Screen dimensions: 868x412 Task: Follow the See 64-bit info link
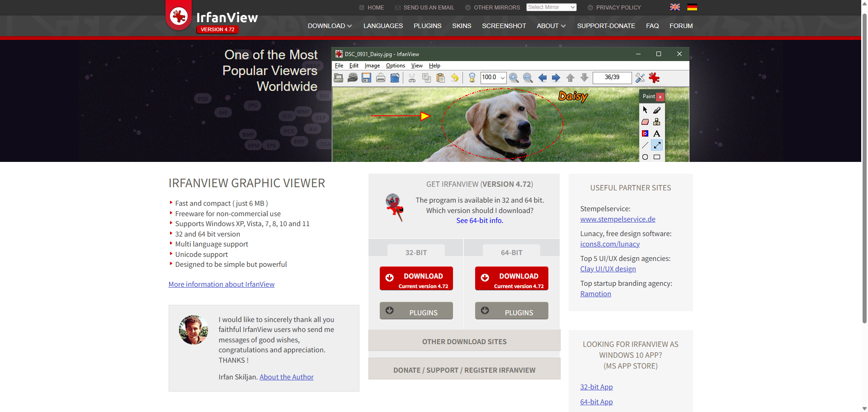[x=480, y=221]
